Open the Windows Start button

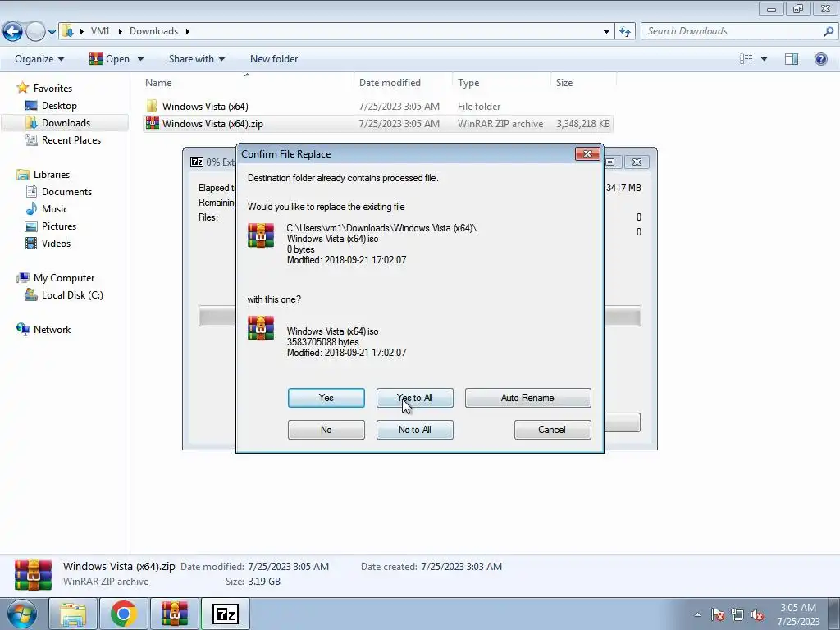tap(21, 614)
